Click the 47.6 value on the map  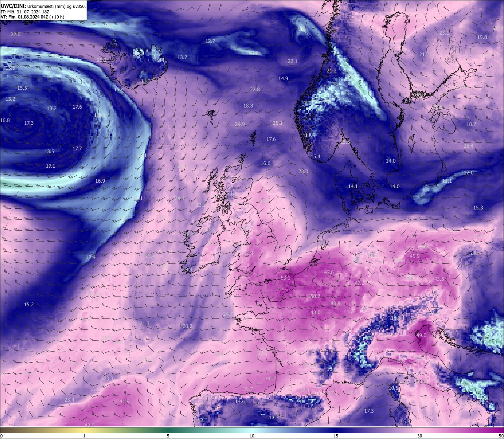click(x=329, y=272)
